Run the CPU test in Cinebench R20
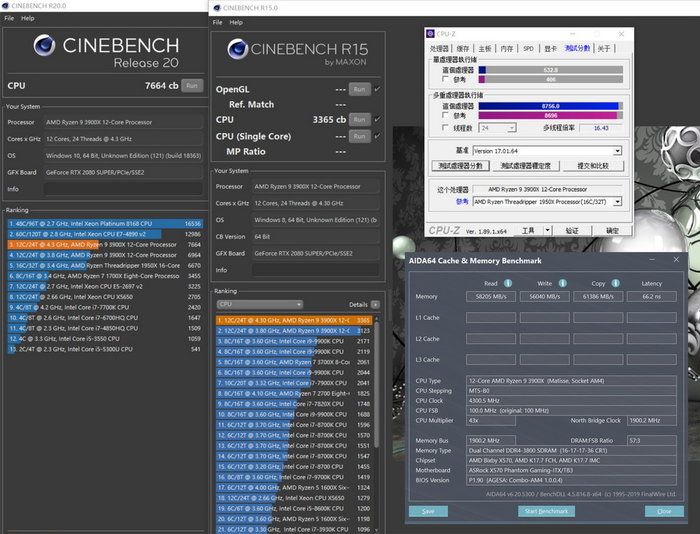 pos(191,86)
